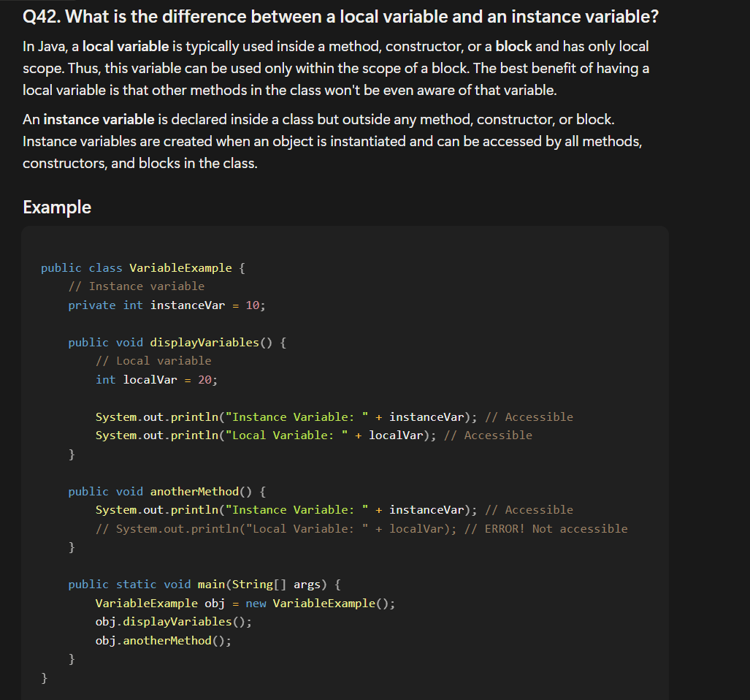Viewport: 750px width, 700px height.
Task: Click the bold 'local variable' term
Action: point(126,47)
